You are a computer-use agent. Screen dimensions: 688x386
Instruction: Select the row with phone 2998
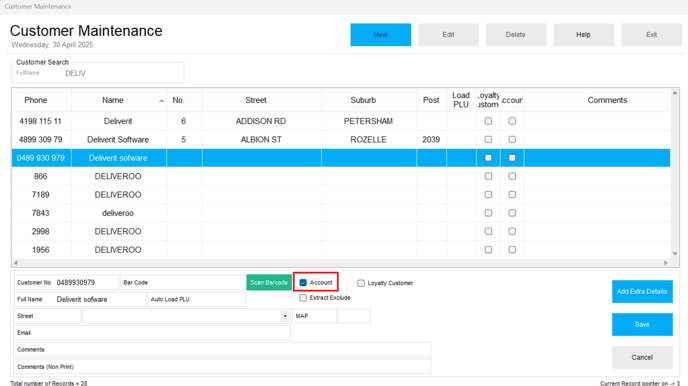pos(341,231)
